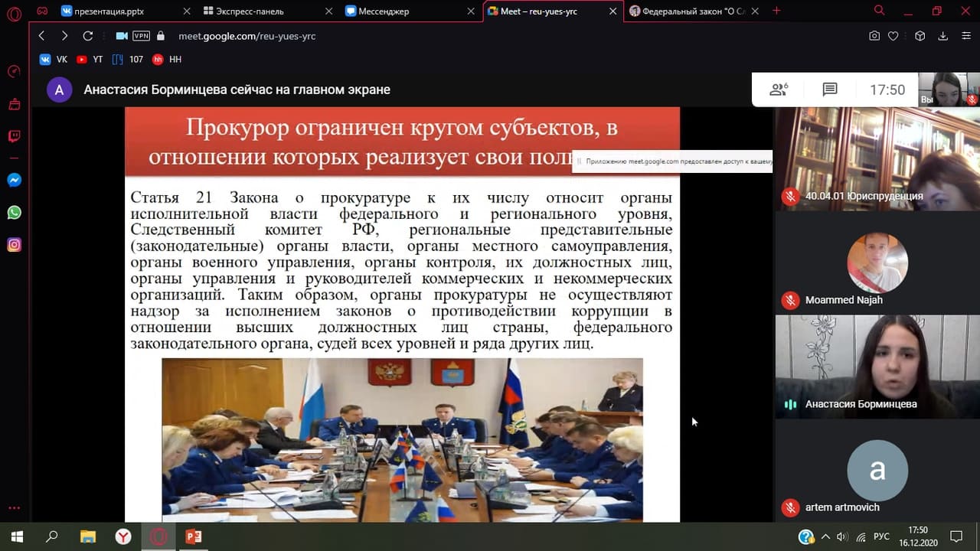Expand hidden system tray icons chevron
Screen dimensions: 980x551
[827, 536]
